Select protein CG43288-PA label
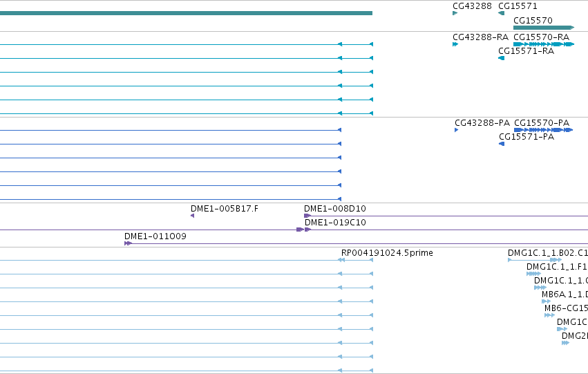This screenshot has width=588, height=374. coord(482,123)
